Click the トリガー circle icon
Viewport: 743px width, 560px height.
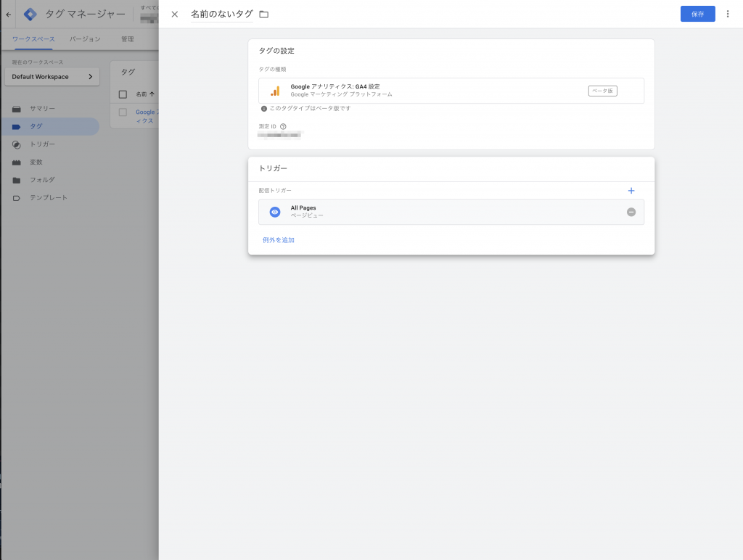point(17,144)
